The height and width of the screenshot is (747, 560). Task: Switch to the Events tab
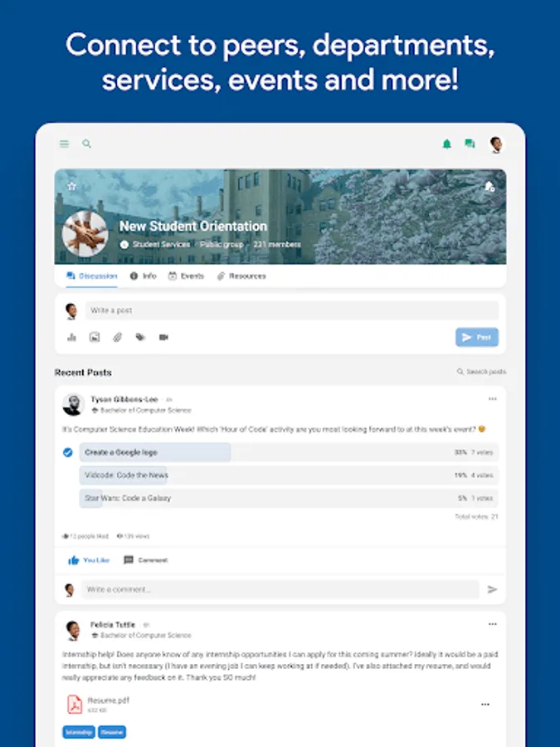(186, 276)
